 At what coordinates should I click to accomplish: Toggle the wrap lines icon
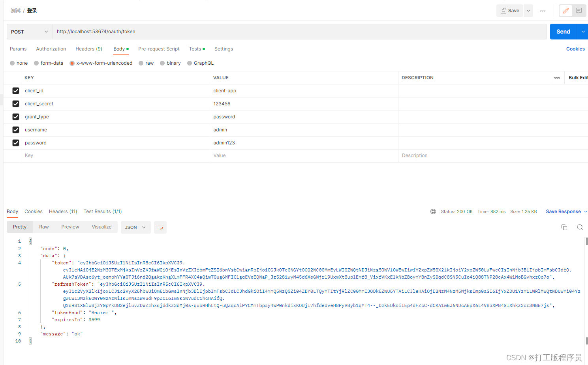click(160, 227)
